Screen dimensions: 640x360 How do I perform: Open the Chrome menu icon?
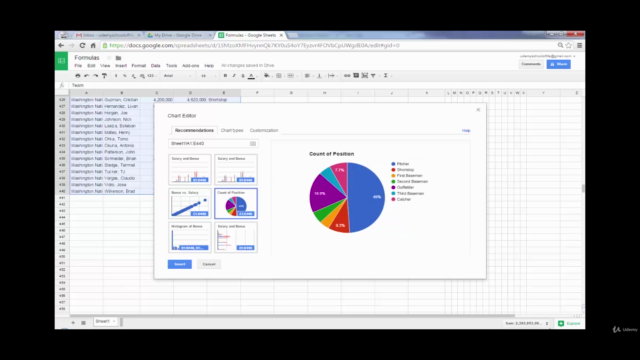pyautogui.click(x=579, y=45)
